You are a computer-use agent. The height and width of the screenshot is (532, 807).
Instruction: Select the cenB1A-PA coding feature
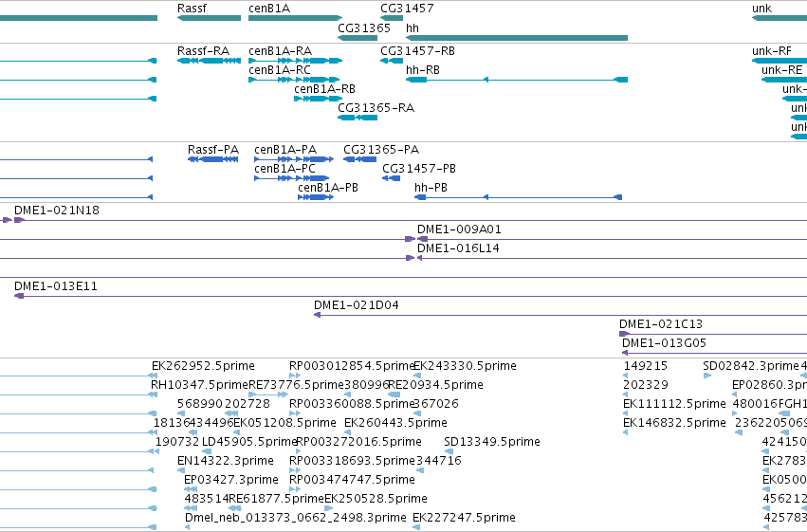[294, 159]
